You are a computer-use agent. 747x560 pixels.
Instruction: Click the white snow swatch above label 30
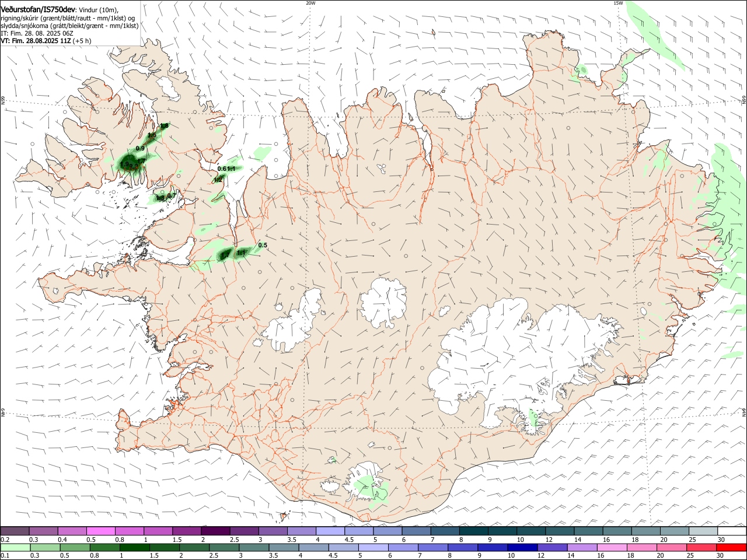tap(732, 531)
